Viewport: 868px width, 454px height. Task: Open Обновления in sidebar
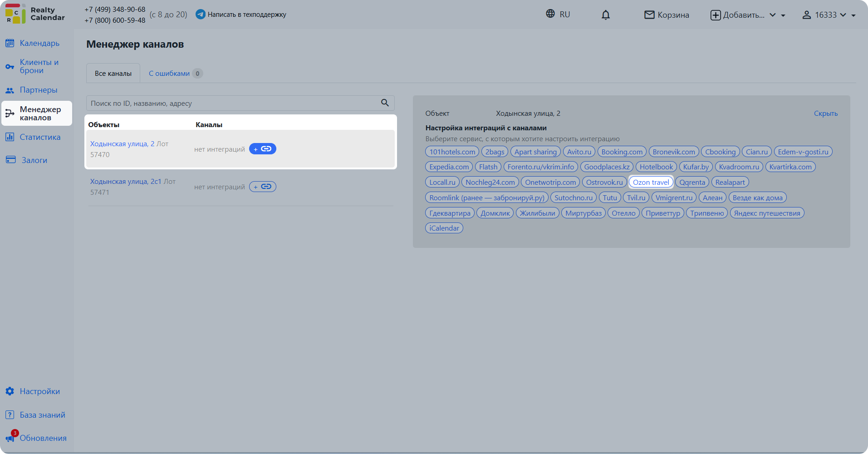(43, 438)
